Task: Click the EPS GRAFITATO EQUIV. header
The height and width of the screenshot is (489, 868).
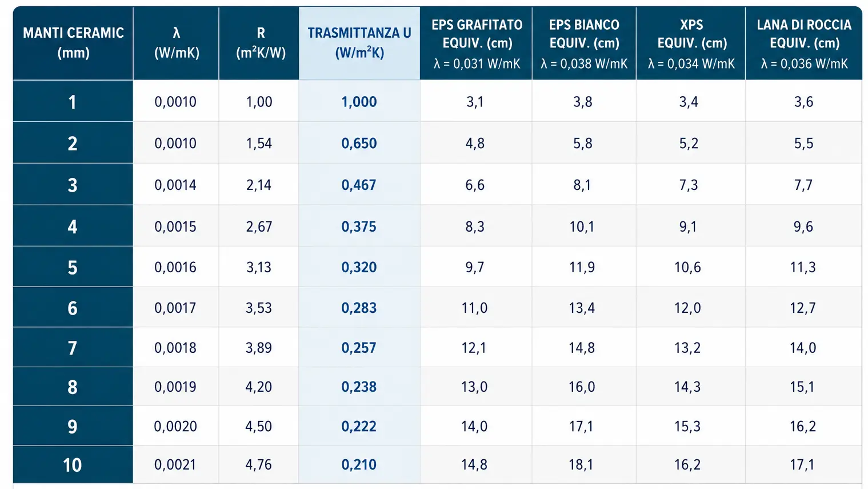Action: click(x=477, y=43)
